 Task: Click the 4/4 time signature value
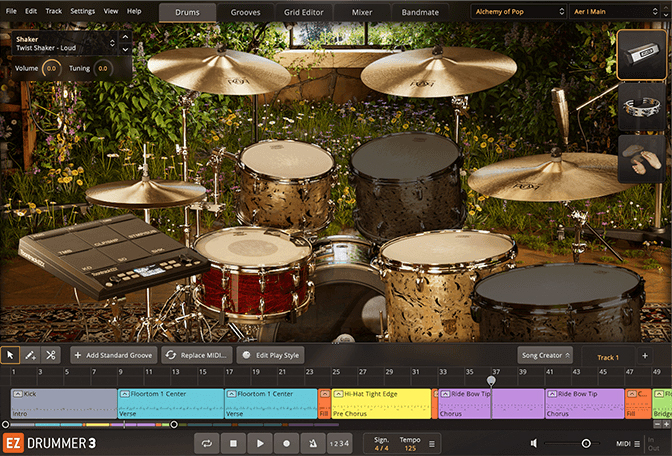pos(381,448)
